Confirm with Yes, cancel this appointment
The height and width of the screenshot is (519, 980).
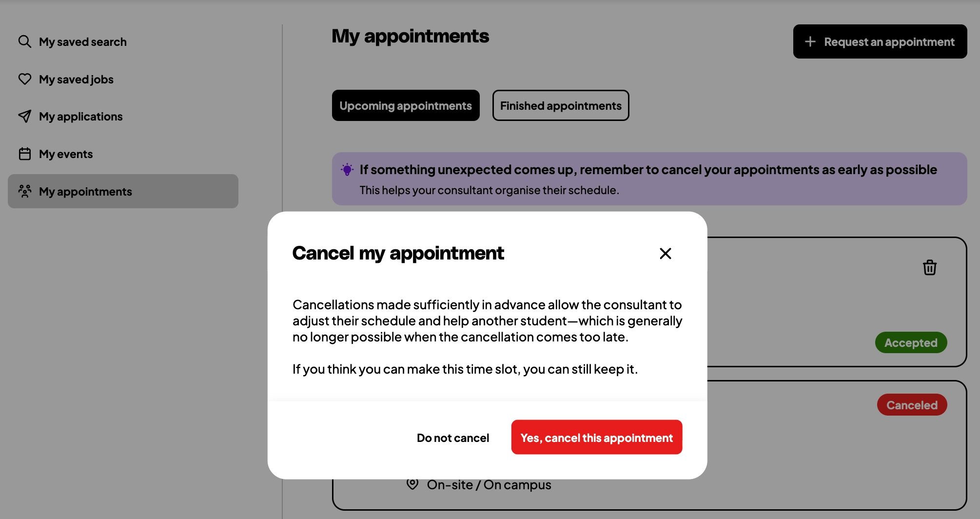(x=596, y=437)
